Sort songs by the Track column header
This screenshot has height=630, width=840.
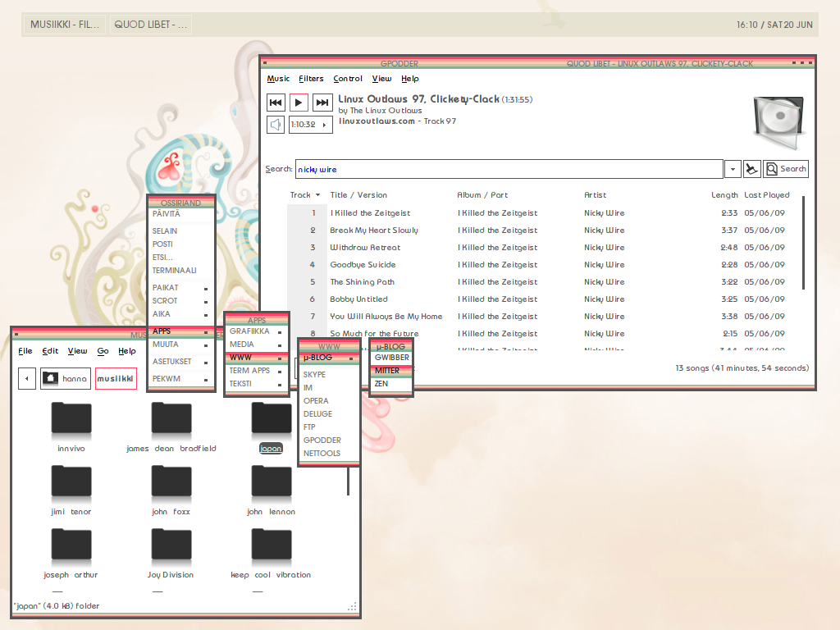pyautogui.click(x=305, y=195)
